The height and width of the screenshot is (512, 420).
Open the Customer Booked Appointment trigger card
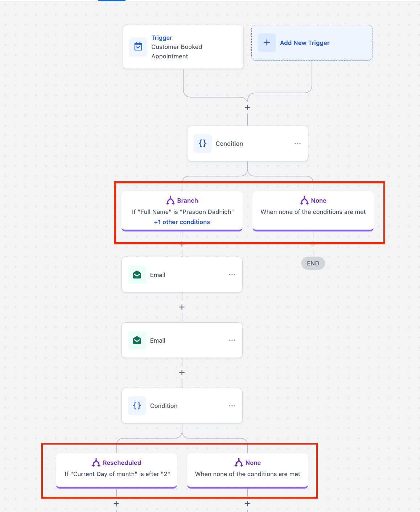183,47
